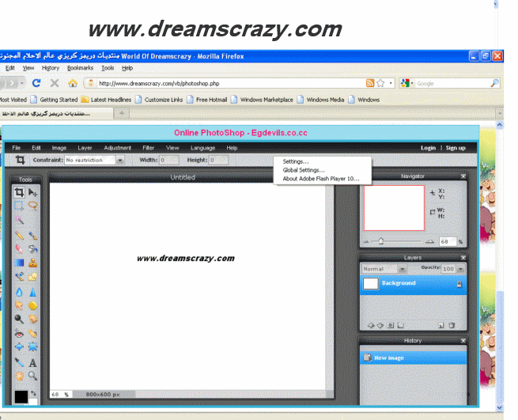The image size is (518, 420).
Task: Open the editor File menu
Action: click(16, 148)
